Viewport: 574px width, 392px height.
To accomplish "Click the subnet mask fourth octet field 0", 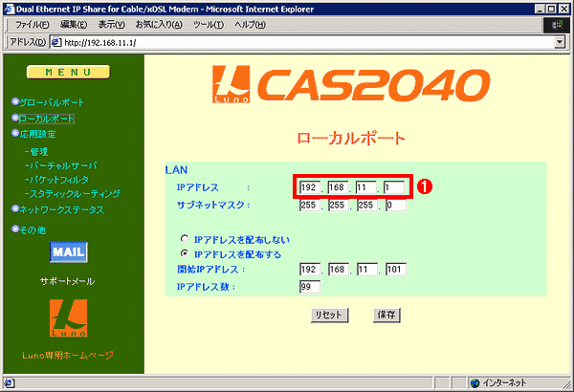I will [x=396, y=205].
